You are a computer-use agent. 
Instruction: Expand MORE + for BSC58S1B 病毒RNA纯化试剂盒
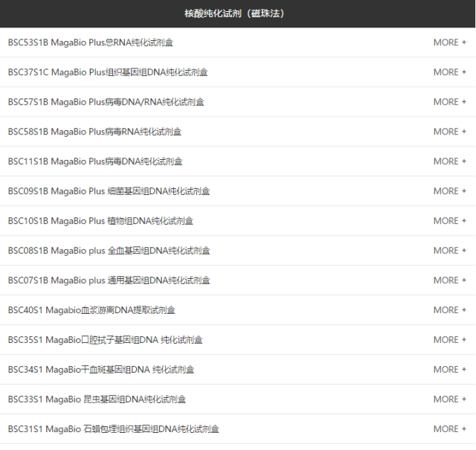[x=449, y=132]
